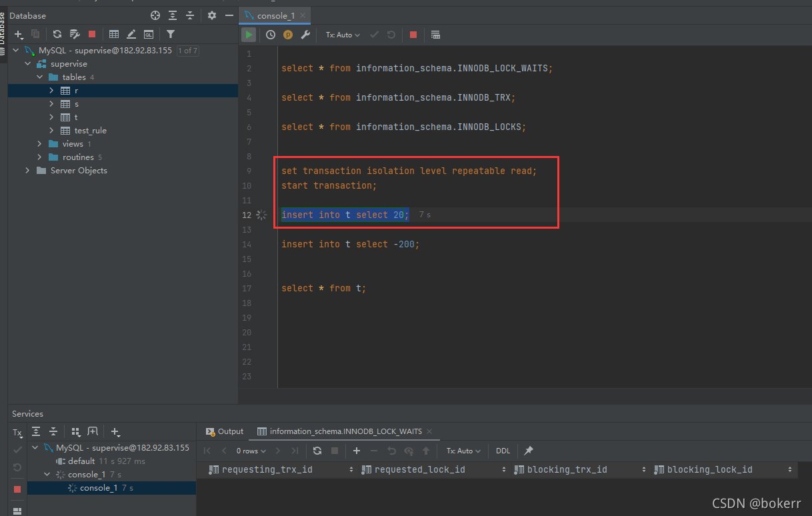Click the in-editor results toggle icon
This screenshot has width=812, height=516.
pos(435,35)
